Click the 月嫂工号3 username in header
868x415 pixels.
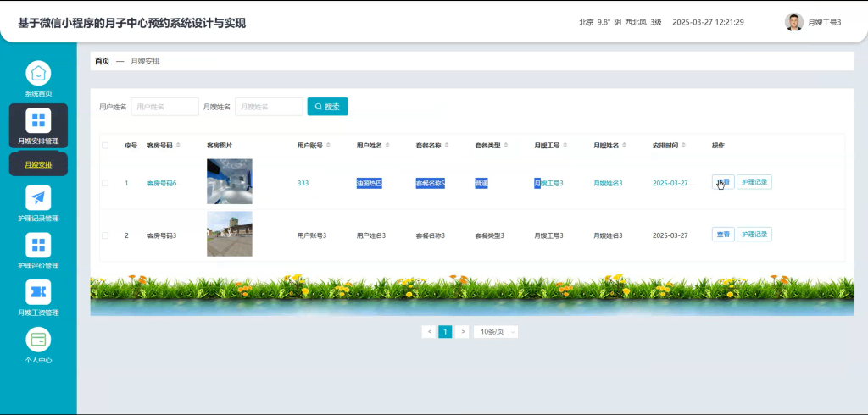824,22
